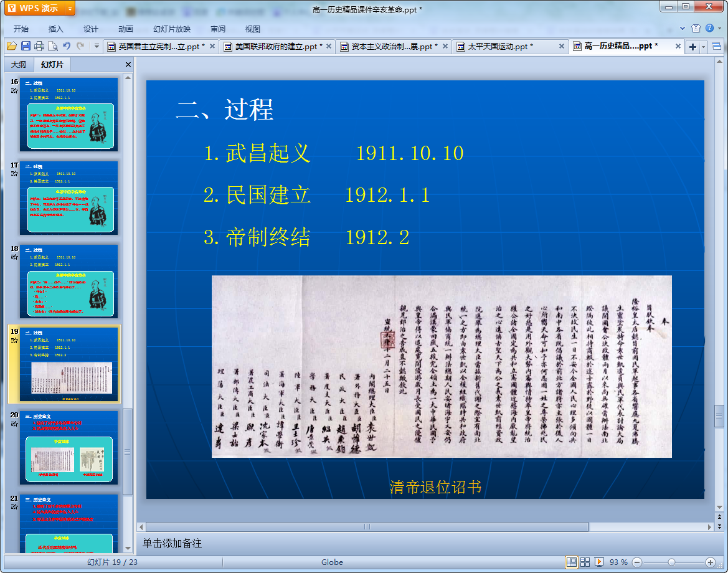
Task: Click animation star icon under slide 16
Action: (x=14, y=90)
